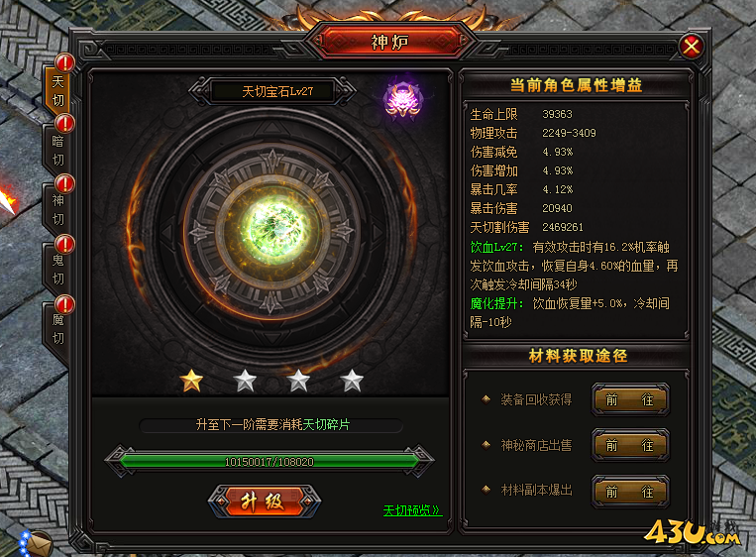756x557 pixels.
Task: Switch to the 暗切 side tab
Action: 57,151
